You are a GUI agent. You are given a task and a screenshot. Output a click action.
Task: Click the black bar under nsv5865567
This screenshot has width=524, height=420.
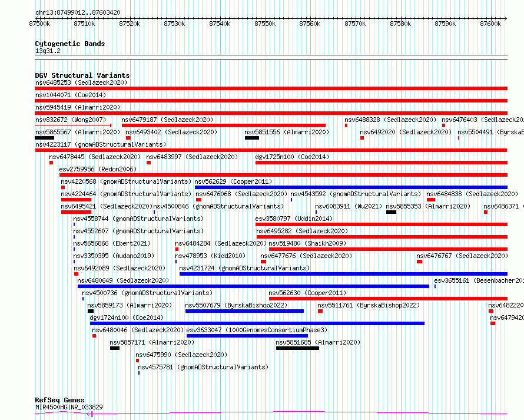pyautogui.click(x=44, y=138)
